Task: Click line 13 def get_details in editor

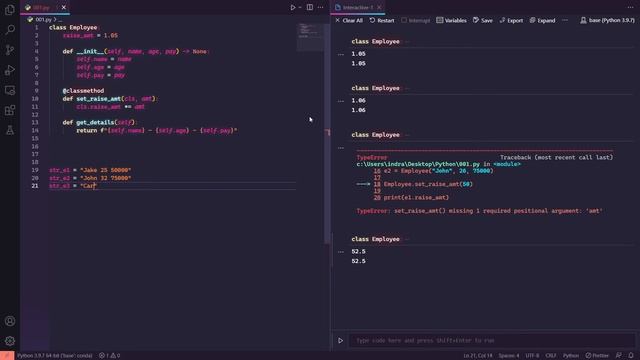Action: click(x=100, y=122)
